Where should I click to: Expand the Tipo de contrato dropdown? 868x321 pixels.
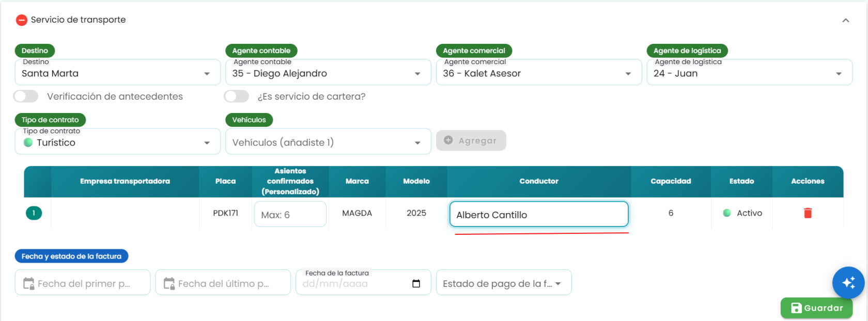tap(118, 142)
